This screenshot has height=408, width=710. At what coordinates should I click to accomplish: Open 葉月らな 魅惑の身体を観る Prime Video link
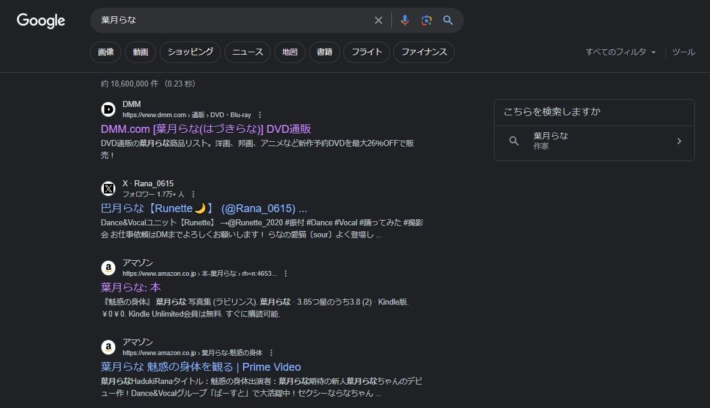tap(201, 367)
